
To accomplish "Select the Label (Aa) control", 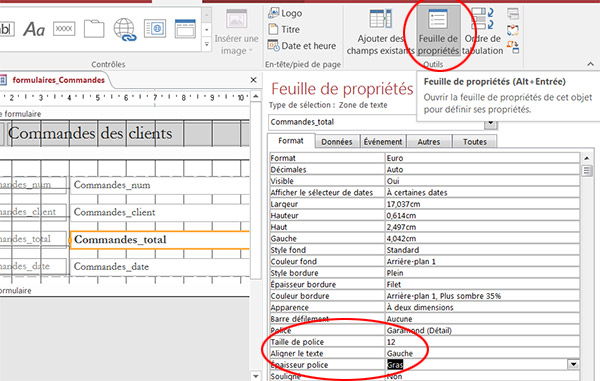I will tap(34, 29).
